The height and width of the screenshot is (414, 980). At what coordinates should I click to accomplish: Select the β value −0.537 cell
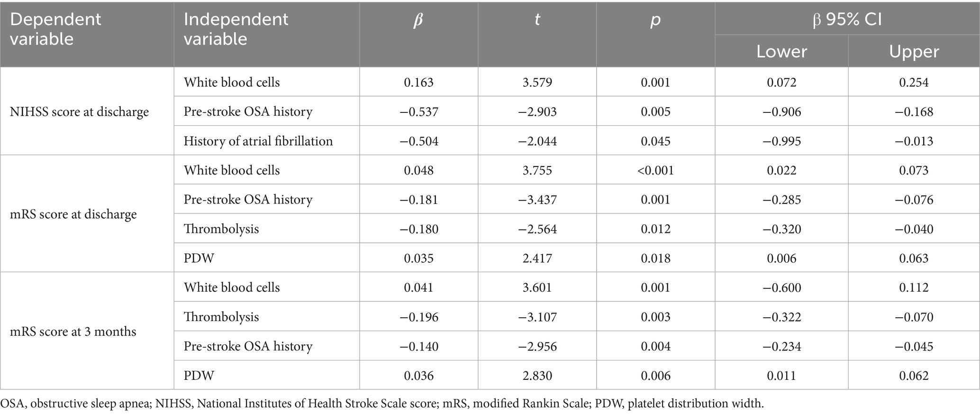coord(418,112)
